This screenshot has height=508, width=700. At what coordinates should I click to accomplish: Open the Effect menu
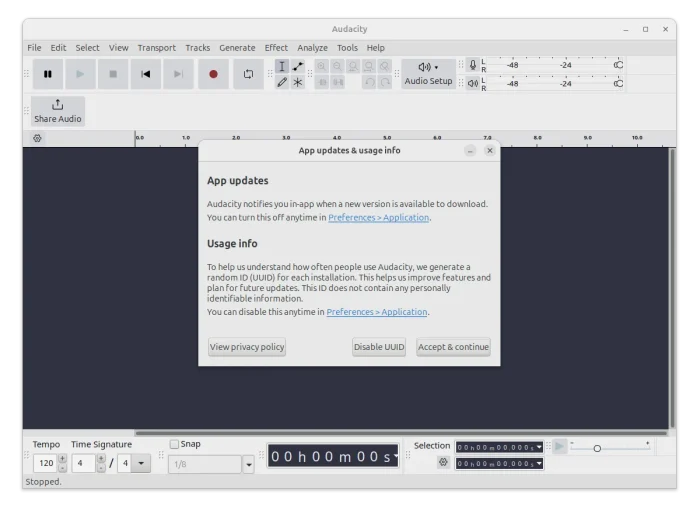(276, 48)
